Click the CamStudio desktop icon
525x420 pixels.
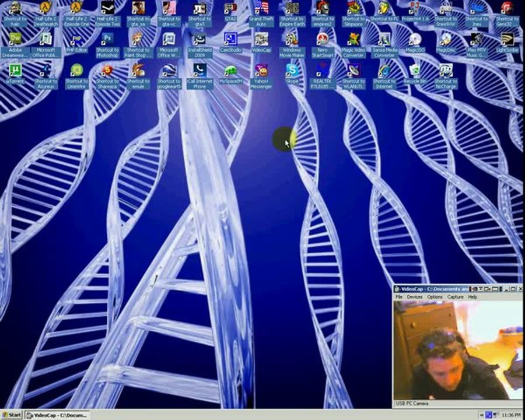coord(230,40)
